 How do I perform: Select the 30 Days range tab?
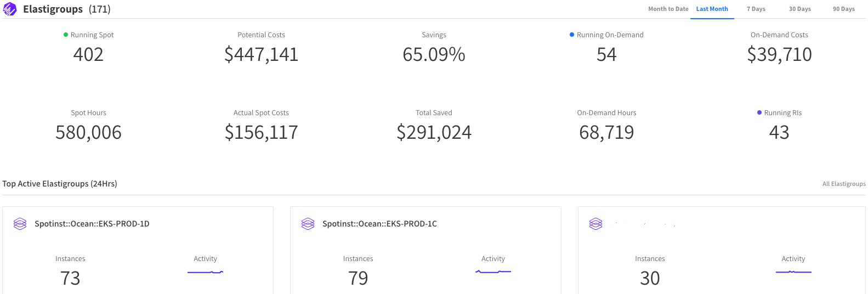coord(799,9)
